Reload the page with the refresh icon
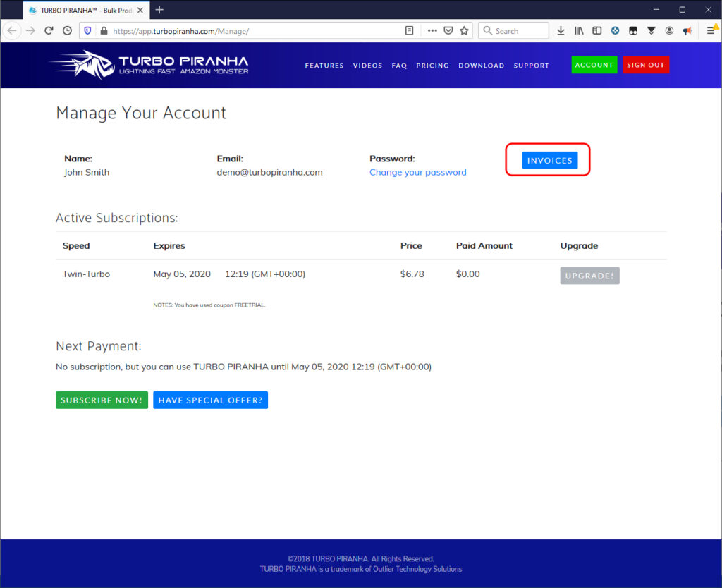The width and height of the screenshot is (722, 588). [49, 31]
